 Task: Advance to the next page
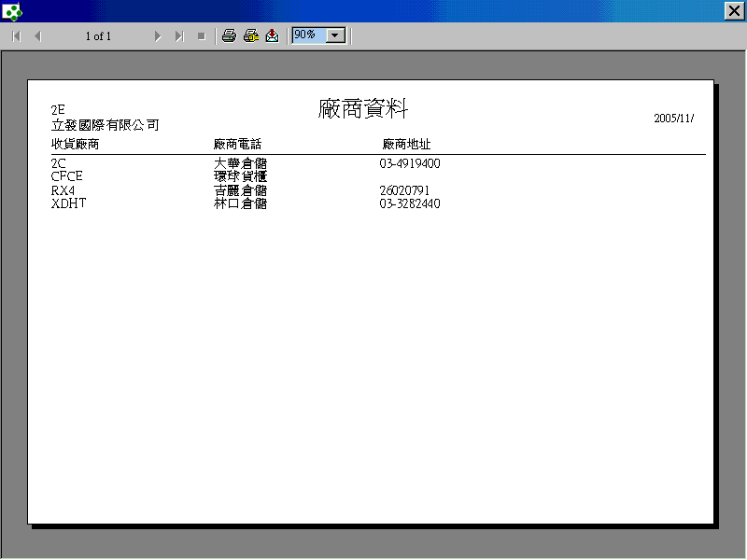click(x=158, y=36)
